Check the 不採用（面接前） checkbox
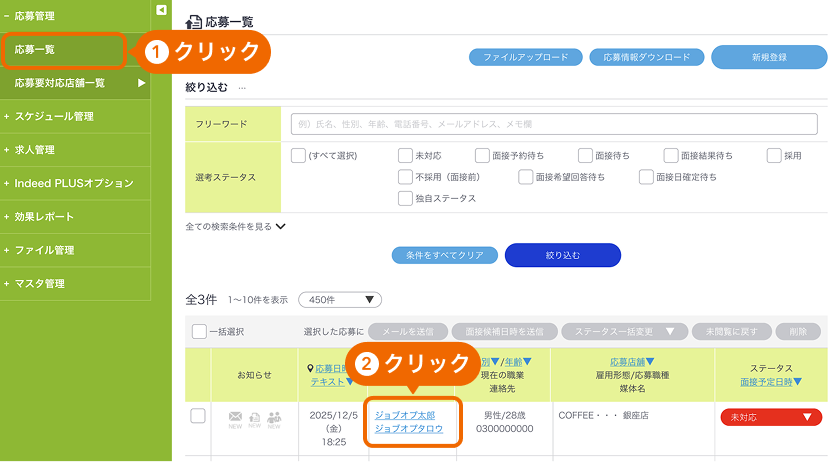The image size is (839, 462). click(x=405, y=177)
